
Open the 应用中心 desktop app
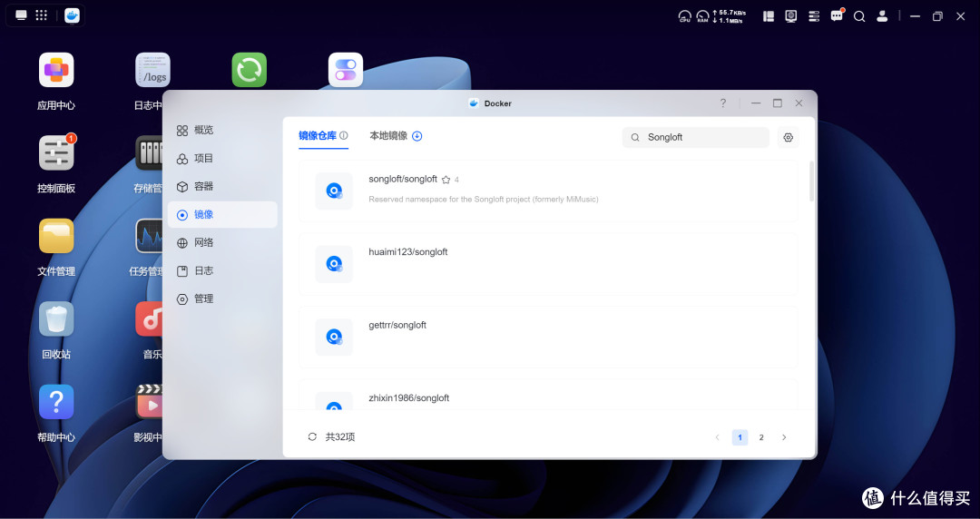(56, 70)
